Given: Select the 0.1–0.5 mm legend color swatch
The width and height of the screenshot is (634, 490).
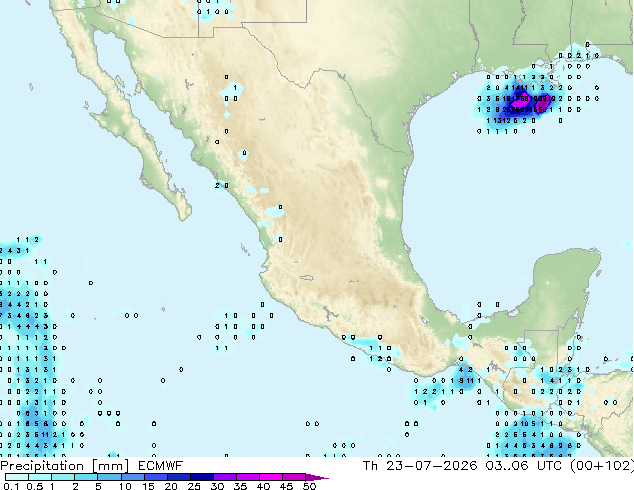Looking at the screenshot, I should (17, 477).
